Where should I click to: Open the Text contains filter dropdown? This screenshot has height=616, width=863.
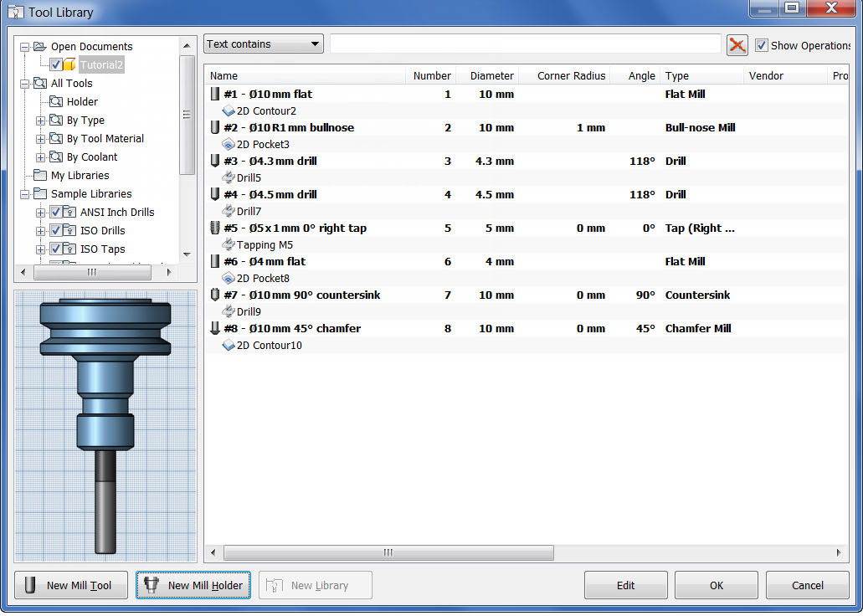point(263,44)
